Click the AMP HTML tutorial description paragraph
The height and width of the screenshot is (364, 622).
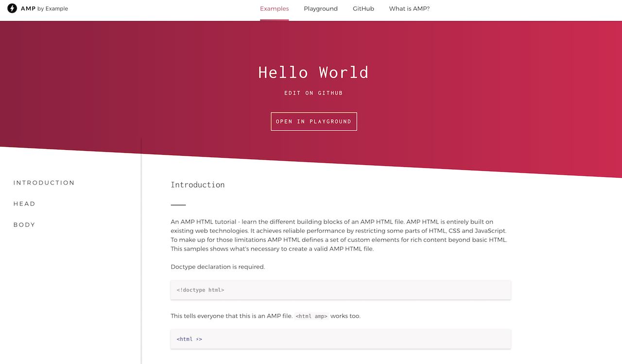pos(339,235)
